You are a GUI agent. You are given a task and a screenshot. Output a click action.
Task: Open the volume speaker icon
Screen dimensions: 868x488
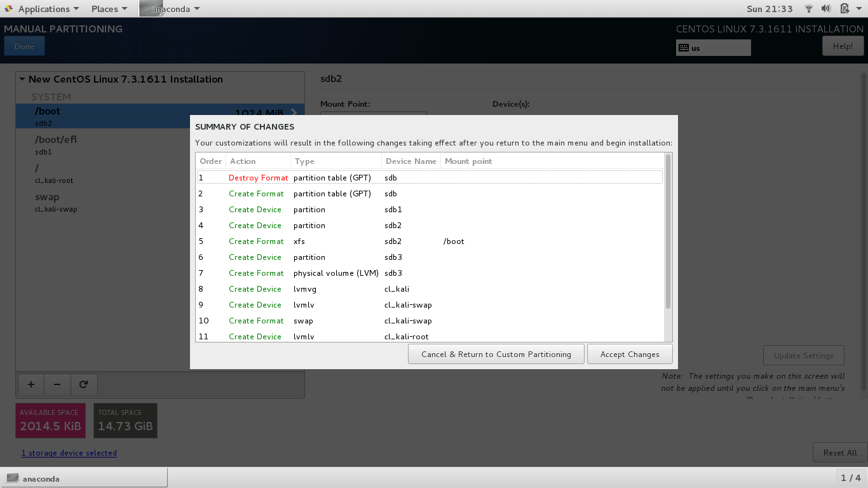826,9
